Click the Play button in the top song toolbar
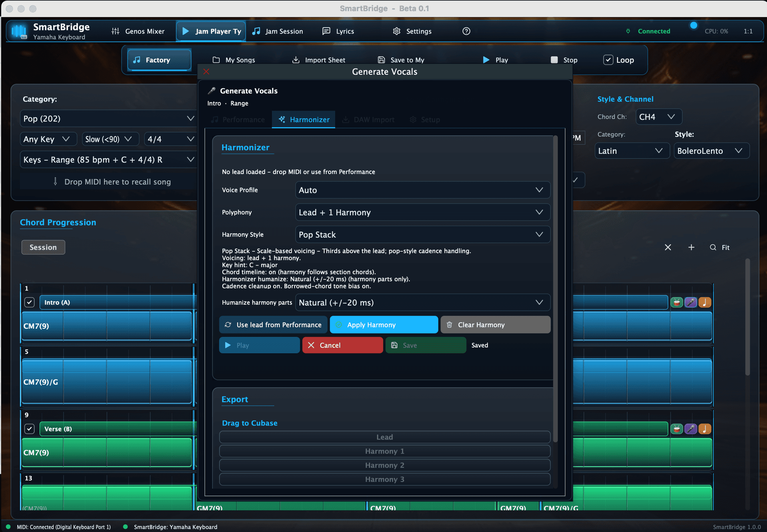 tap(495, 60)
